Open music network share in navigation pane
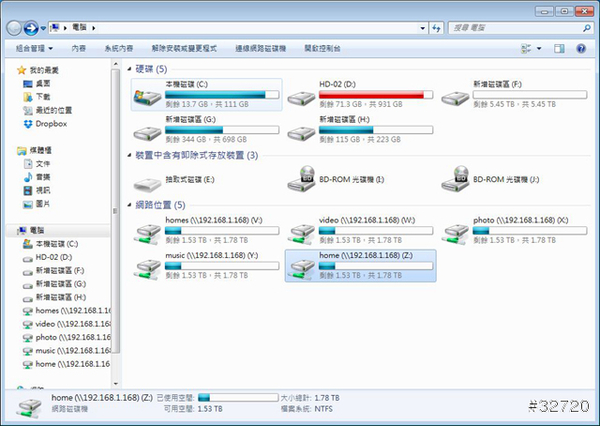 (67, 351)
